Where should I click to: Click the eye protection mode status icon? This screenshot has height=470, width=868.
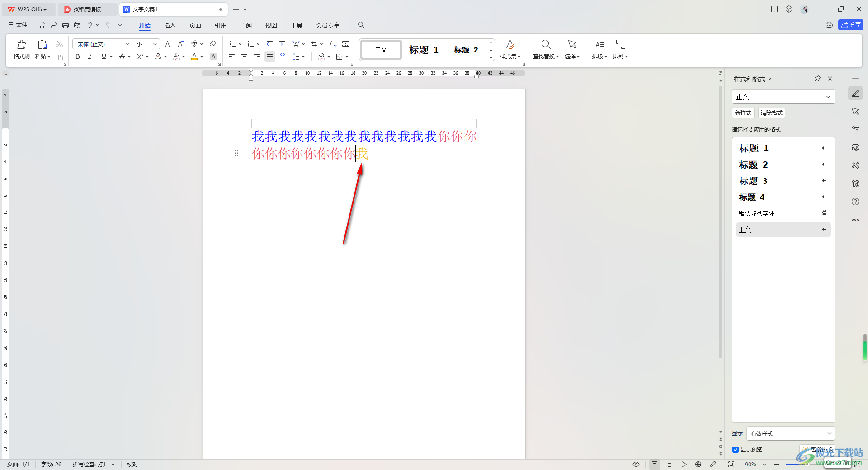coord(636,464)
